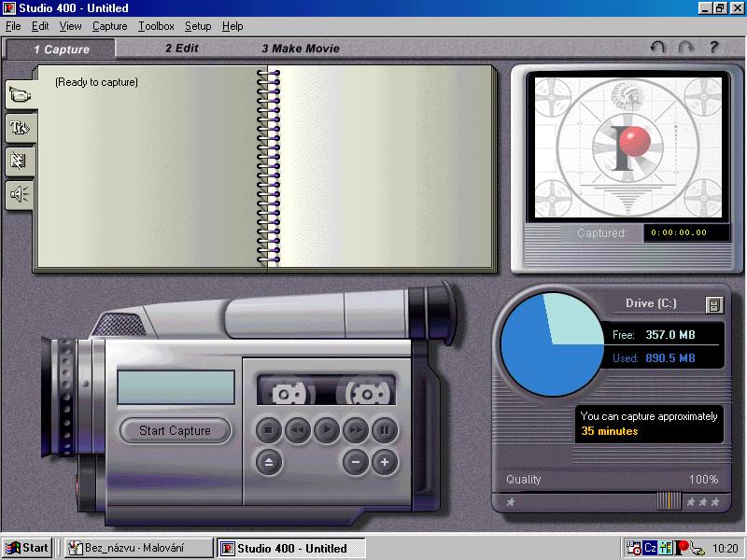Image resolution: width=747 pixels, height=560 pixels.
Task: Open the transitions album tab
Action: (20, 161)
